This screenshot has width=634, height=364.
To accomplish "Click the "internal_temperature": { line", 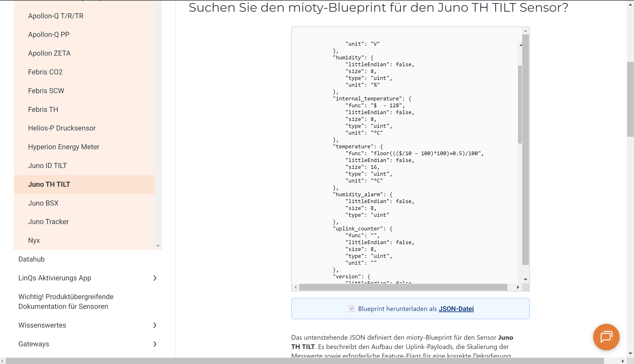I will click(x=372, y=99).
